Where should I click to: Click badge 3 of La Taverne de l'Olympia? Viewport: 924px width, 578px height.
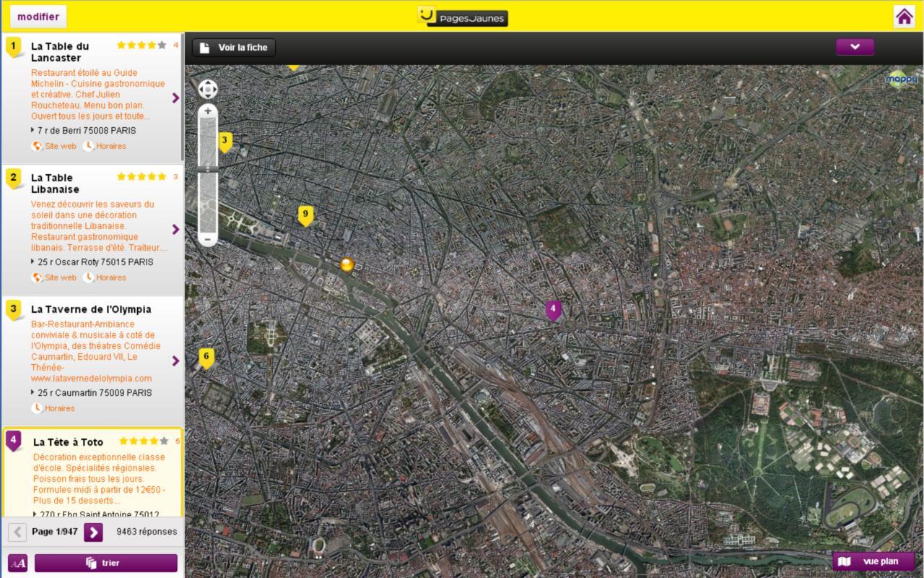point(14,310)
